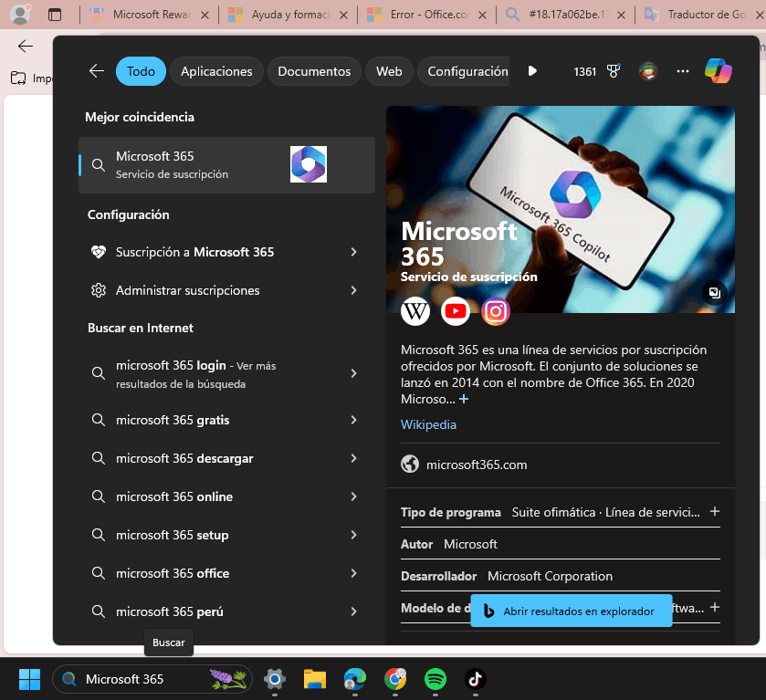
Task: Open Suscripción a Microsoft 365 setting
Action: click(x=226, y=252)
